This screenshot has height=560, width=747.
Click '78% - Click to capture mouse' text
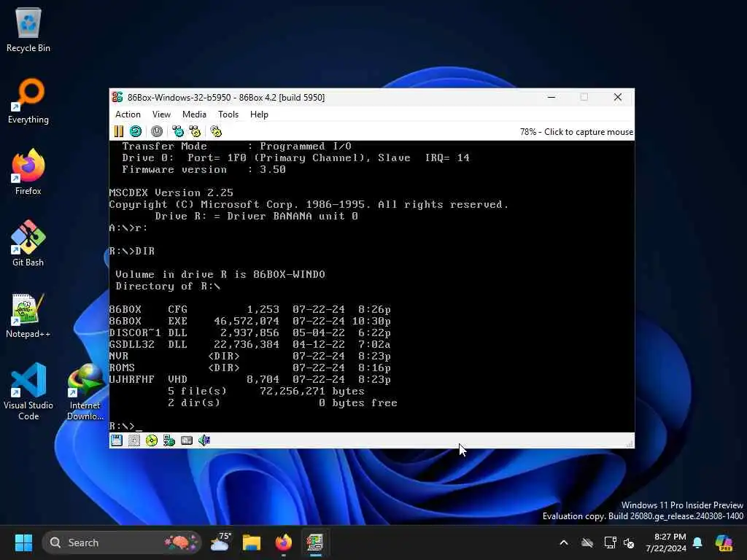(576, 132)
